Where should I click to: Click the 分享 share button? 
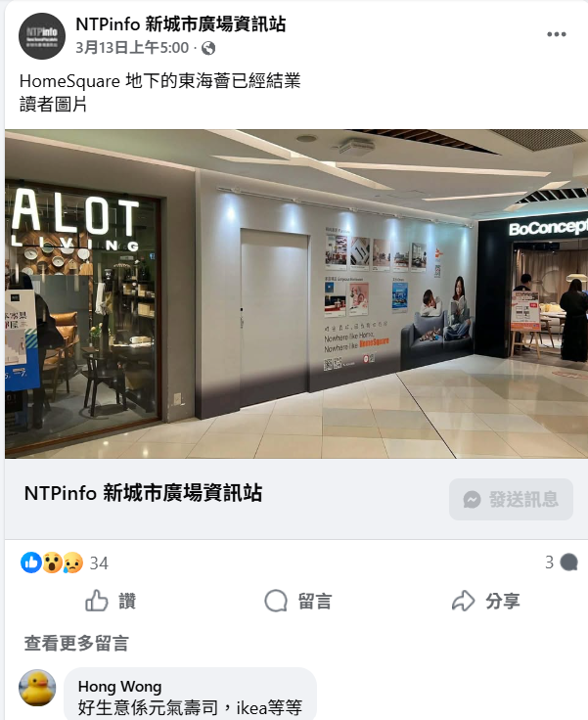coord(485,601)
